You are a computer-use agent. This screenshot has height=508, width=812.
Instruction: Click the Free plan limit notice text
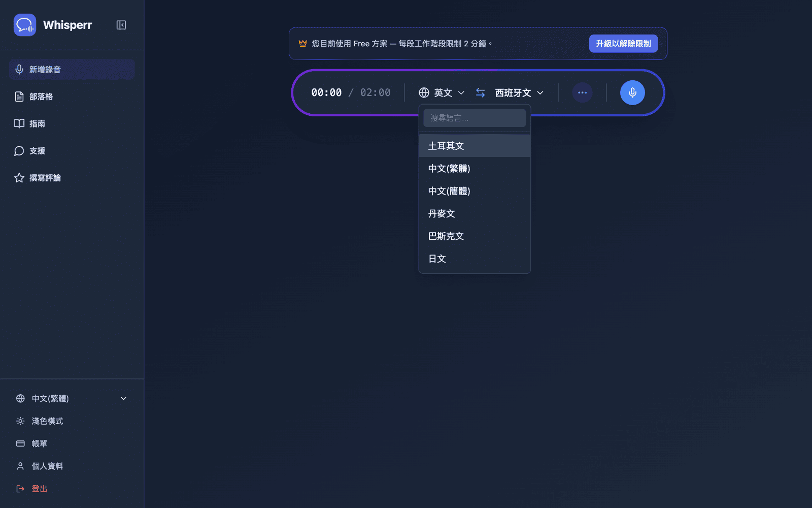click(x=402, y=44)
